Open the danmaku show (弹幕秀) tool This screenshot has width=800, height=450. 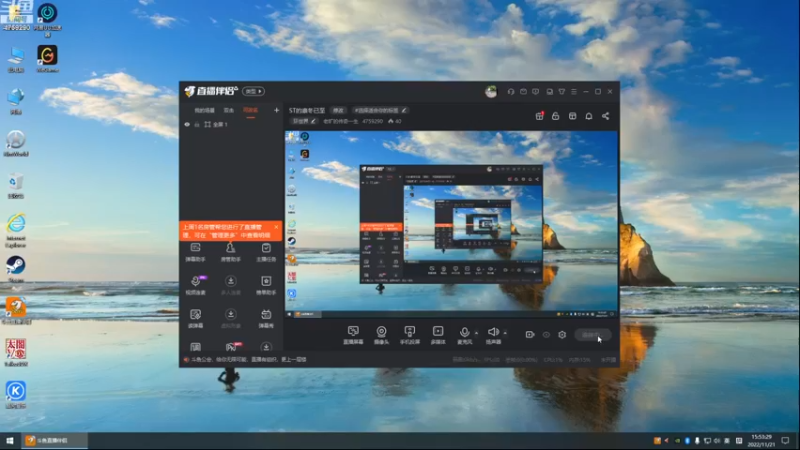[266, 318]
